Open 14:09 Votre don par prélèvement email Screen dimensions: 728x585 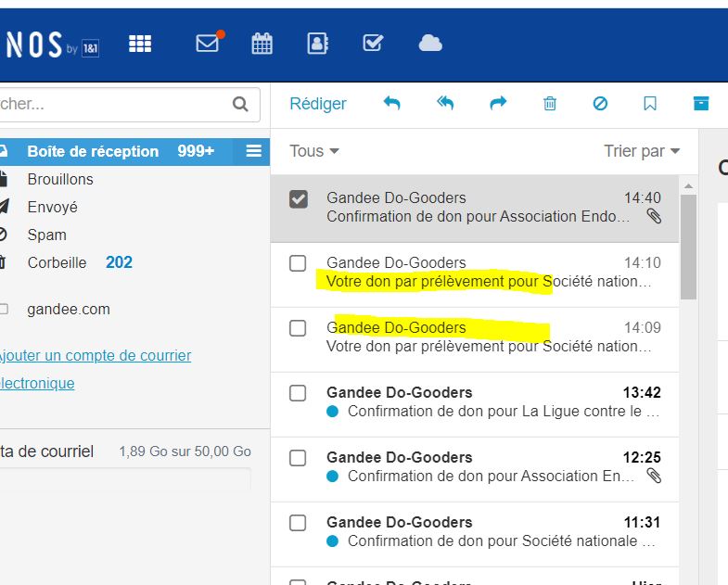pos(475,339)
